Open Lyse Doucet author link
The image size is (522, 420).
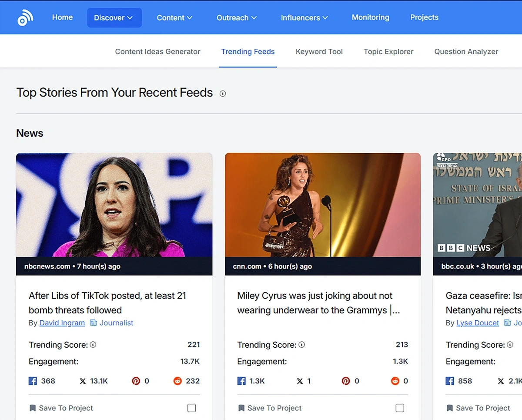(478, 323)
